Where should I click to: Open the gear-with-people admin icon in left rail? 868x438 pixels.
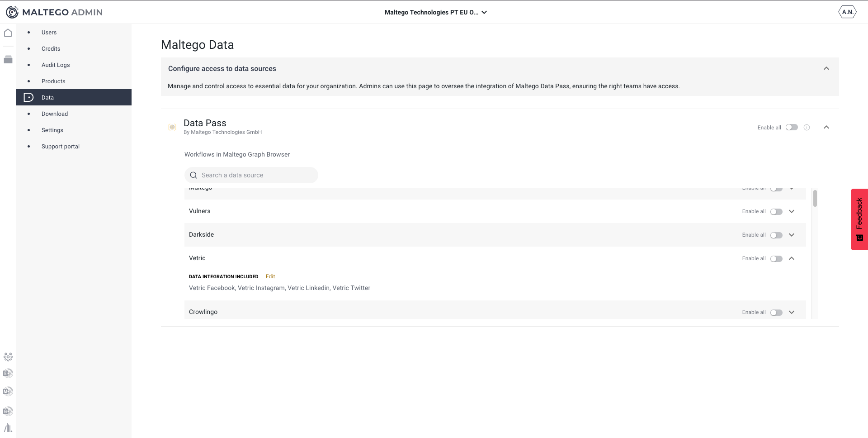click(8, 357)
